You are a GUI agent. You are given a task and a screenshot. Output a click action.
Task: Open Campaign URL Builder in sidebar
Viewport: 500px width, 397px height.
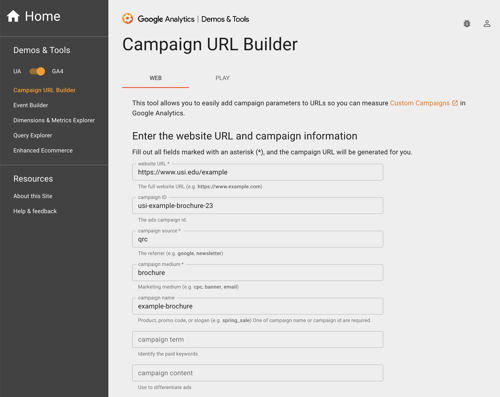click(x=44, y=90)
